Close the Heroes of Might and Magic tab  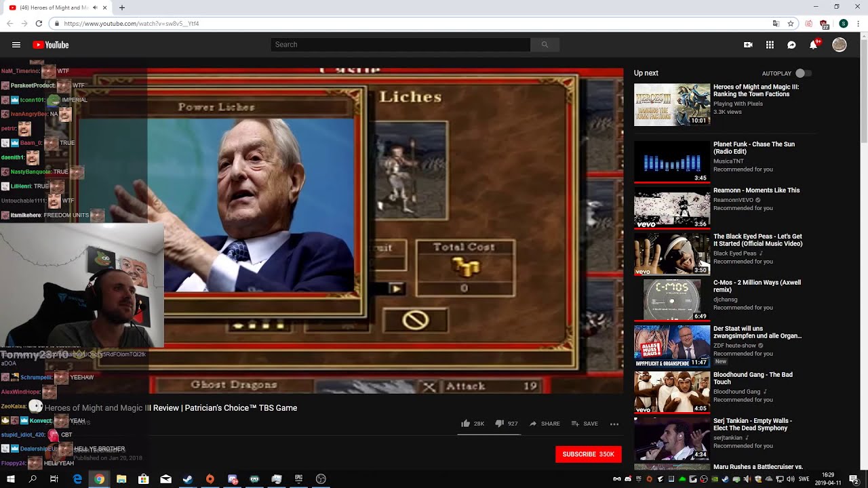tap(105, 8)
